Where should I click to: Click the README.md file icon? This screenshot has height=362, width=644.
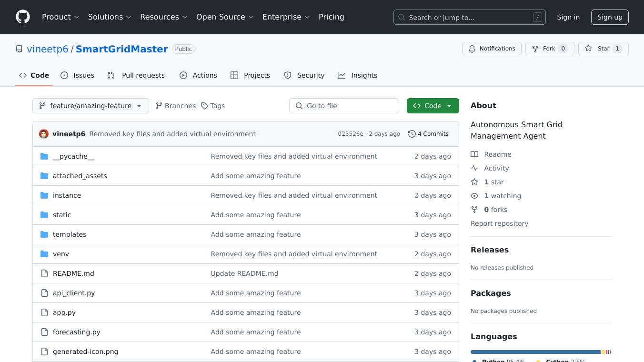pyautogui.click(x=44, y=273)
